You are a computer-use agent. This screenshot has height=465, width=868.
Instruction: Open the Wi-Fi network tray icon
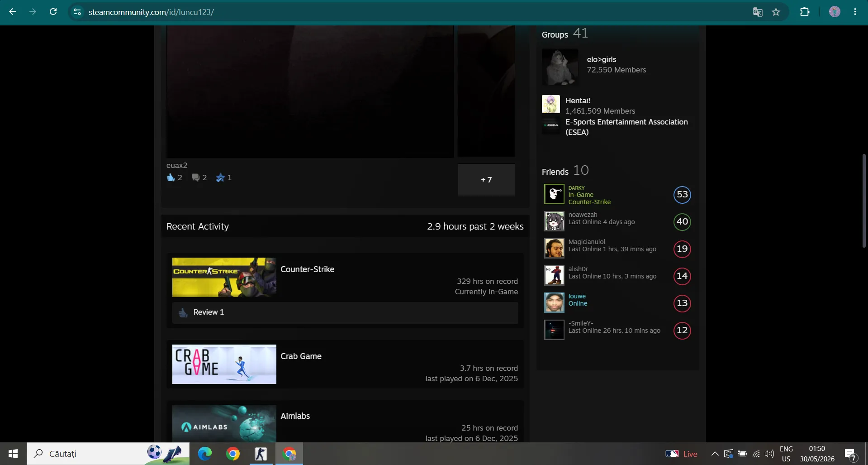click(756, 454)
